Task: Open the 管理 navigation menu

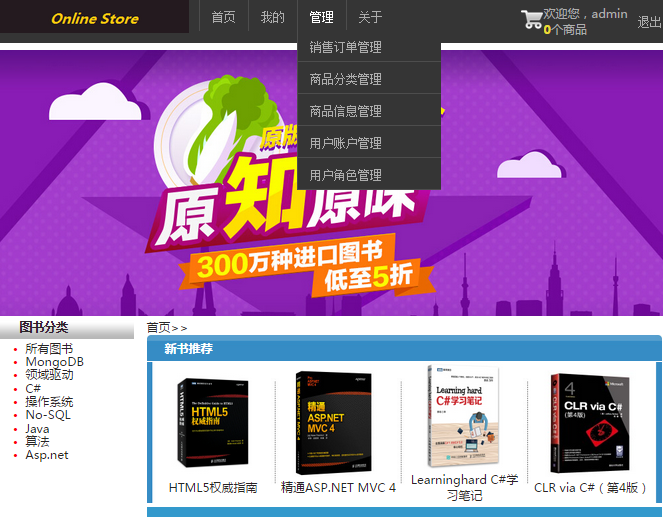Action: click(x=321, y=17)
